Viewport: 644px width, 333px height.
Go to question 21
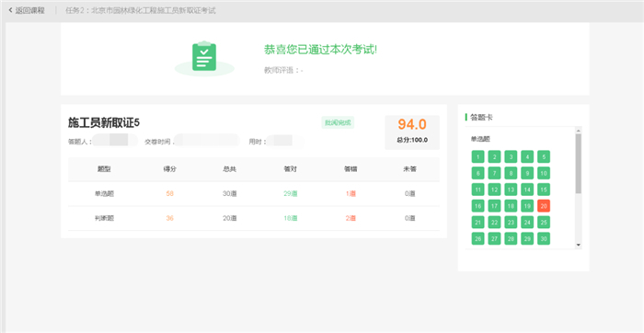[478, 223]
